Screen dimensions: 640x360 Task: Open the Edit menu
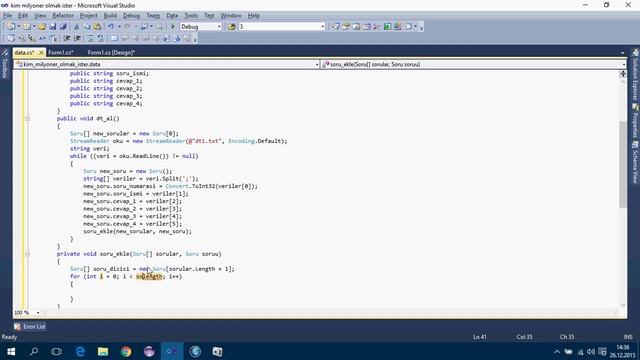[x=23, y=16]
